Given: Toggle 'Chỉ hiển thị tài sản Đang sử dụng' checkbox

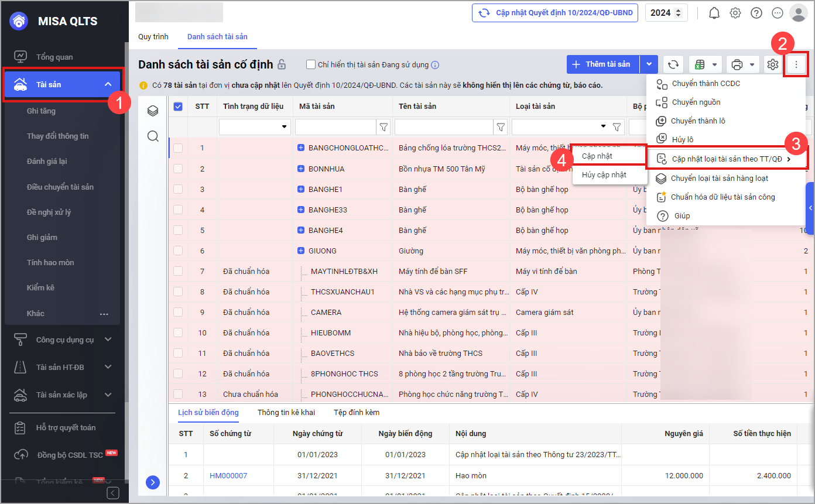Looking at the screenshot, I should [x=311, y=64].
